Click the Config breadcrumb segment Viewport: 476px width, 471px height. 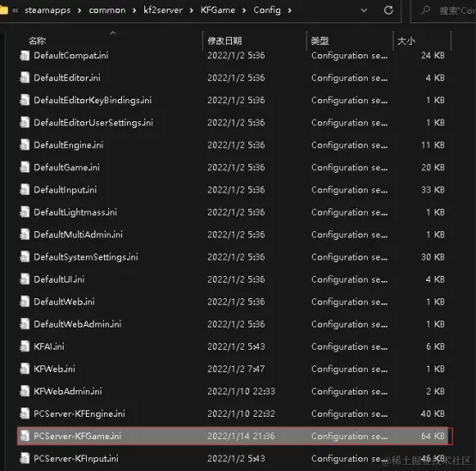point(267,10)
